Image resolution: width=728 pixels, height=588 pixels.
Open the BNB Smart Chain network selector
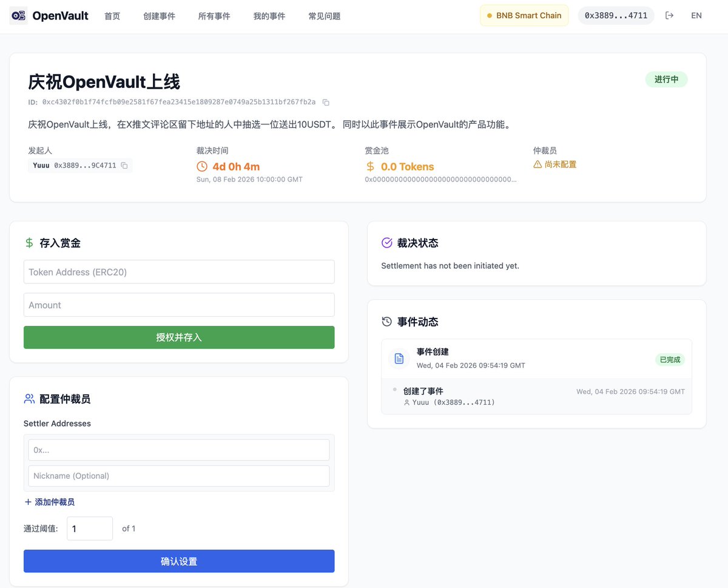524,16
